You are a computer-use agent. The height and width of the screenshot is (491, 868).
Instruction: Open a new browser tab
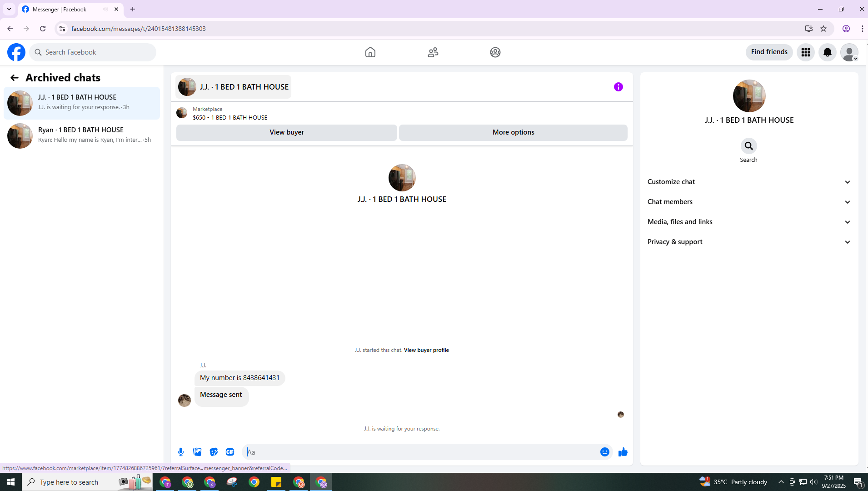click(x=133, y=9)
